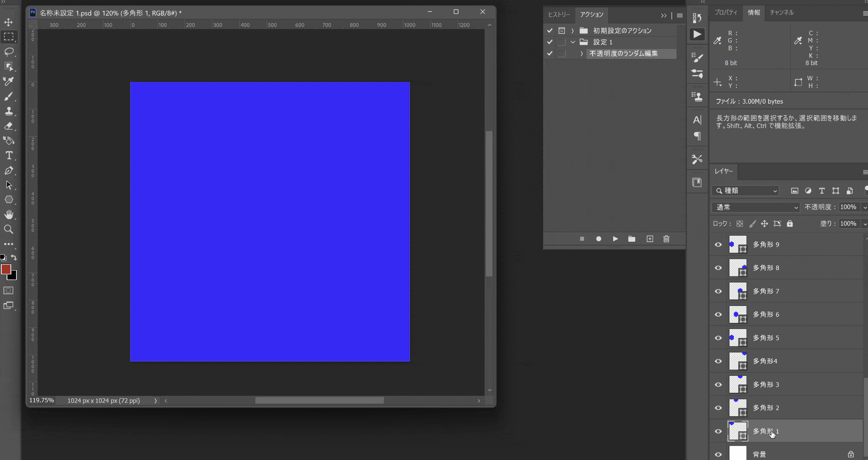
Task: Open the layer filter 種類 dropdown
Action: (746, 191)
